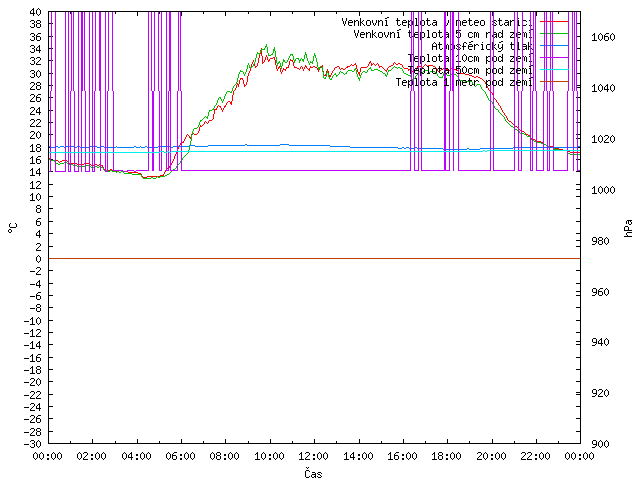
Task: Click right axis label '1040'
Action: pyautogui.click(x=603, y=88)
